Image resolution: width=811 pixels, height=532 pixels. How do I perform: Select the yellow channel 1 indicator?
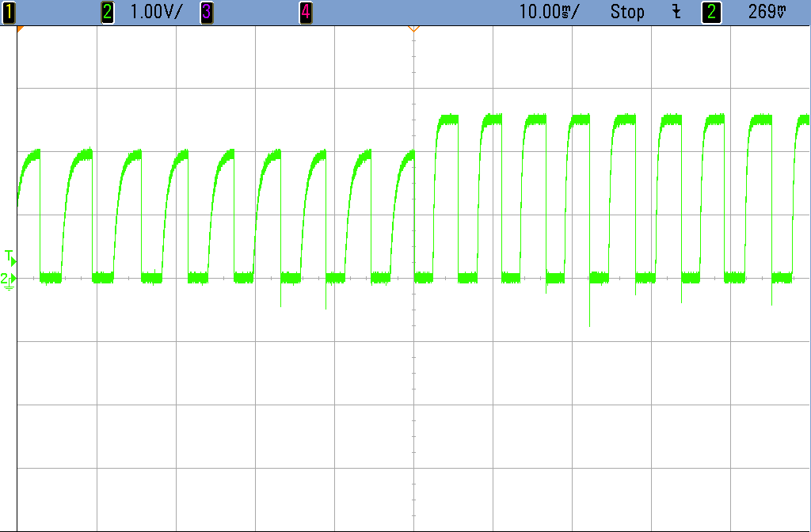point(10,12)
